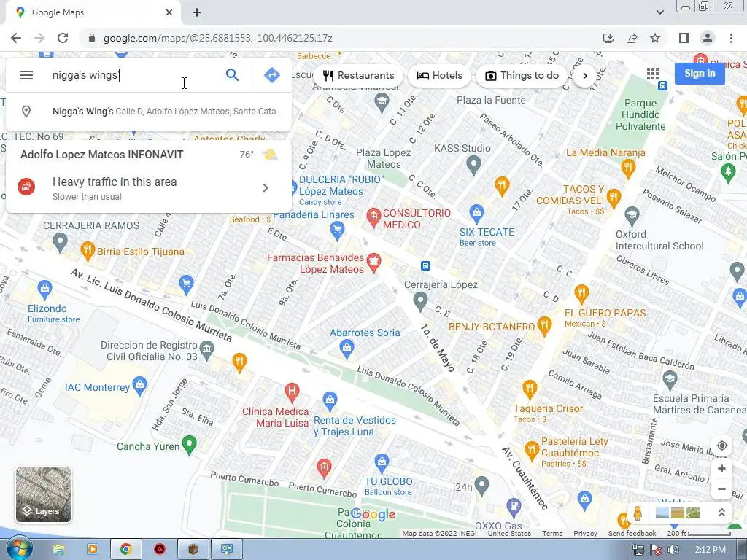Open the Google Maps hamburger menu
747x560 pixels.
(26, 75)
